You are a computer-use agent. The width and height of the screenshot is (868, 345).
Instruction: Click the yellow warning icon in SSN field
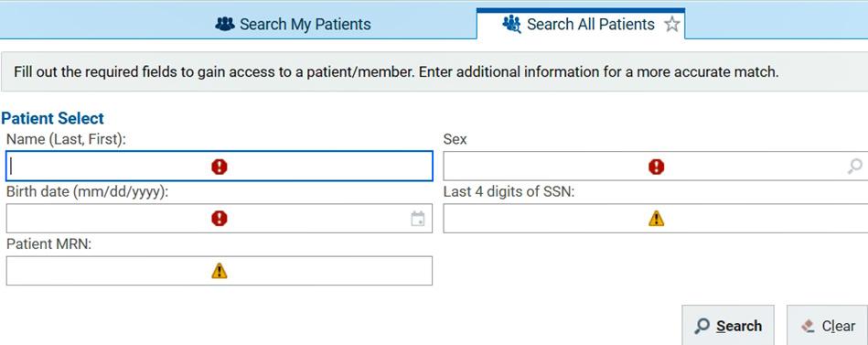point(656,218)
